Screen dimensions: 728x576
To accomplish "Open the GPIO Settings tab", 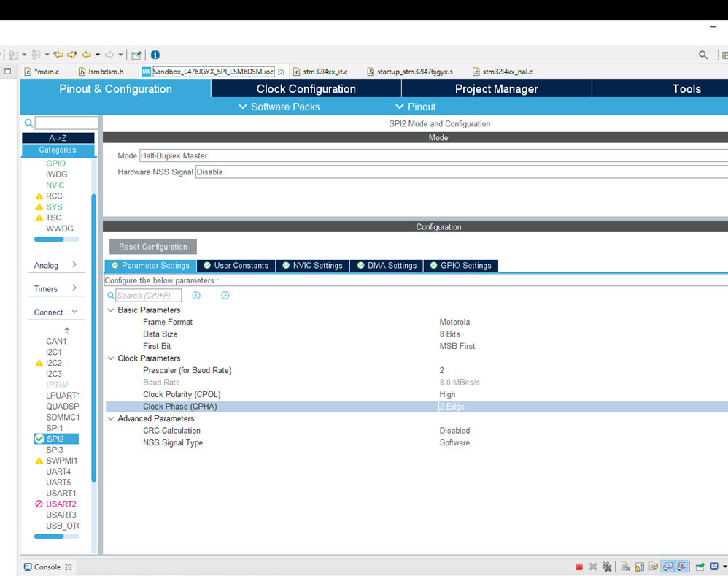I will (x=461, y=265).
